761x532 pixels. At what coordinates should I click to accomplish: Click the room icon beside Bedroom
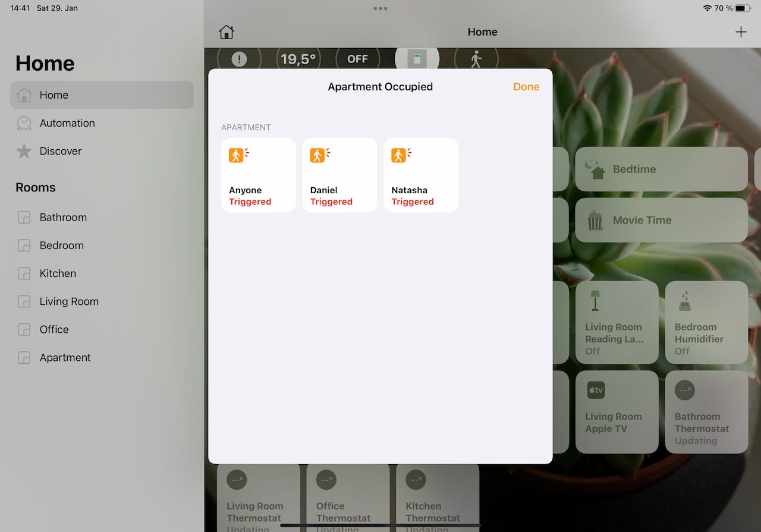coord(24,245)
